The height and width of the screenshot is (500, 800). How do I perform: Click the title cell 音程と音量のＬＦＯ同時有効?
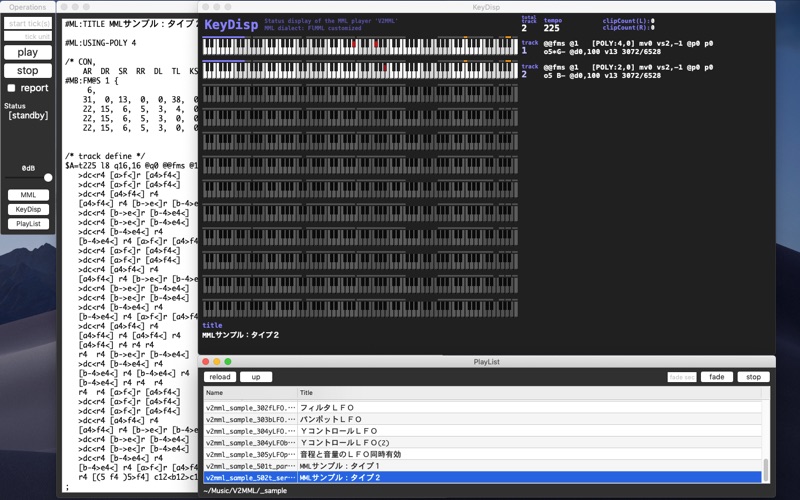click(350, 455)
